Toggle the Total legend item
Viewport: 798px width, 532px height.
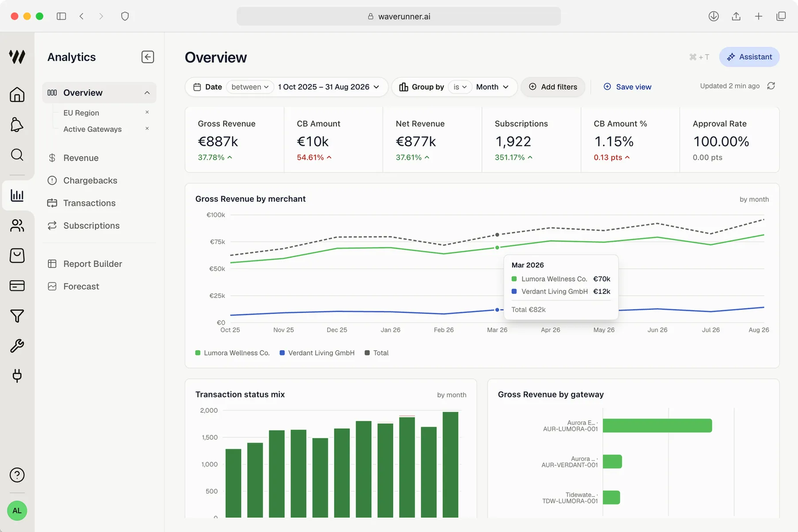tap(376, 353)
